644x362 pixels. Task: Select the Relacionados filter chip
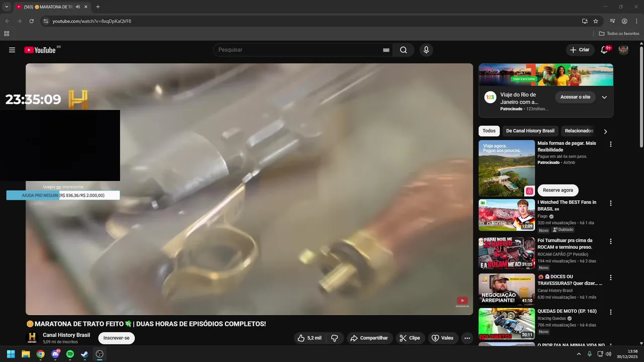(579, 131)
